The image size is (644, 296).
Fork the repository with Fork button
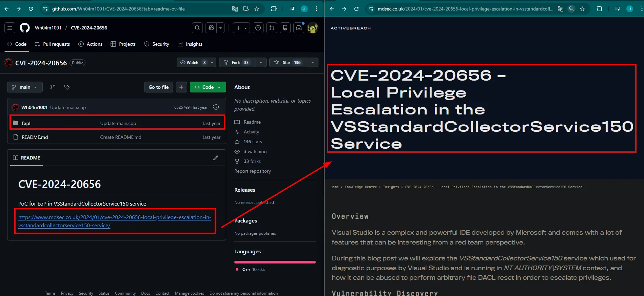(x=237, y=62)
